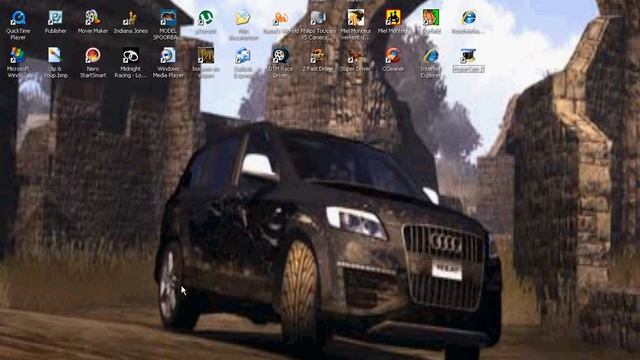Click the Indiana Jones game shortcut
This screenshot has height=360, width=640.
click(131, 18)
